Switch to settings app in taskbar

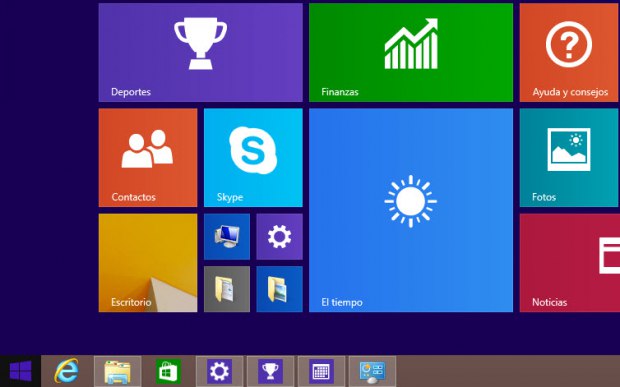219,371
